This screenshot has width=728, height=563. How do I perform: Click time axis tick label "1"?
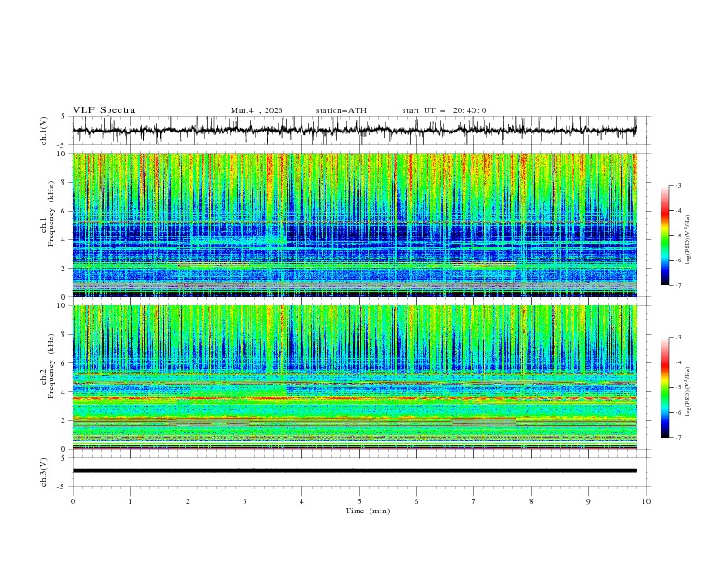click(130, 501)
